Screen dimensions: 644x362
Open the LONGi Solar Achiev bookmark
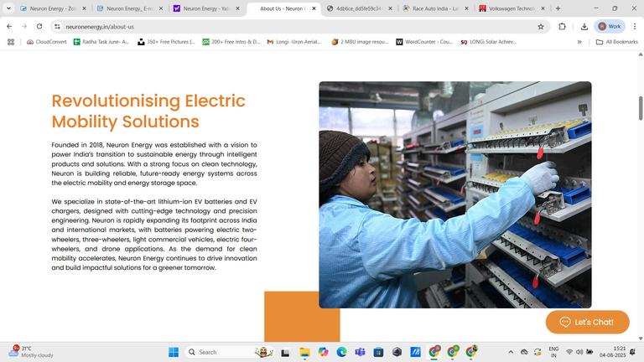pos(488,42)
